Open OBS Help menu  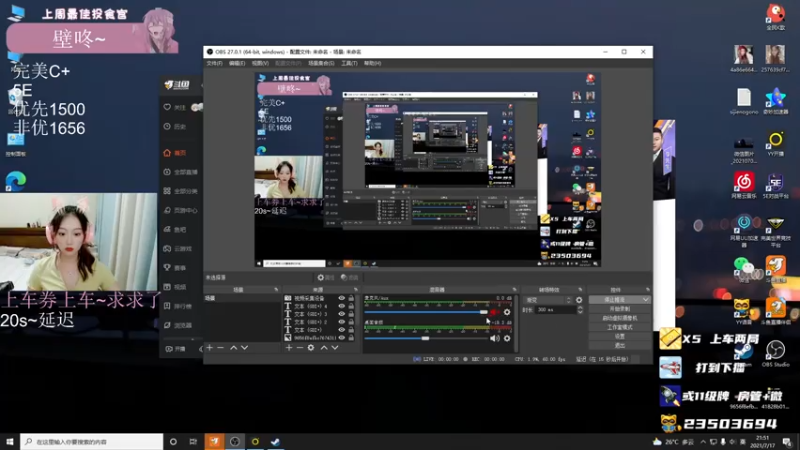point(372,63)
